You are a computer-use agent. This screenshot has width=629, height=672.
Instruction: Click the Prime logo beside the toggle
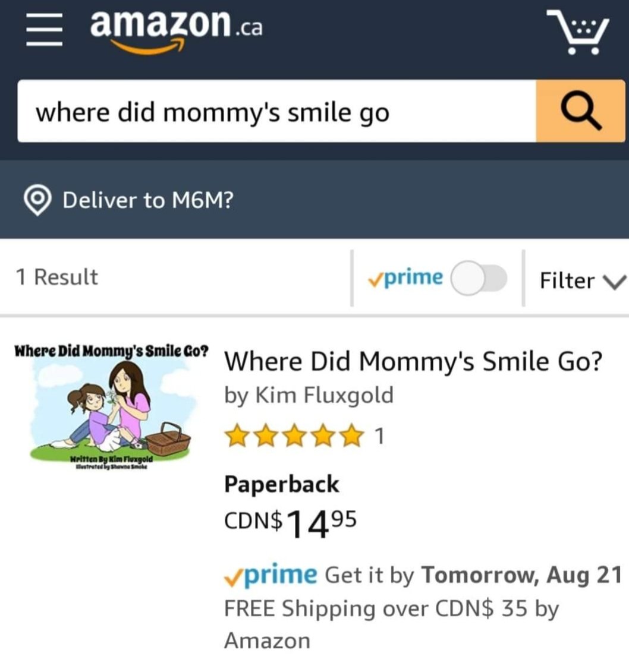click(405, 277)
